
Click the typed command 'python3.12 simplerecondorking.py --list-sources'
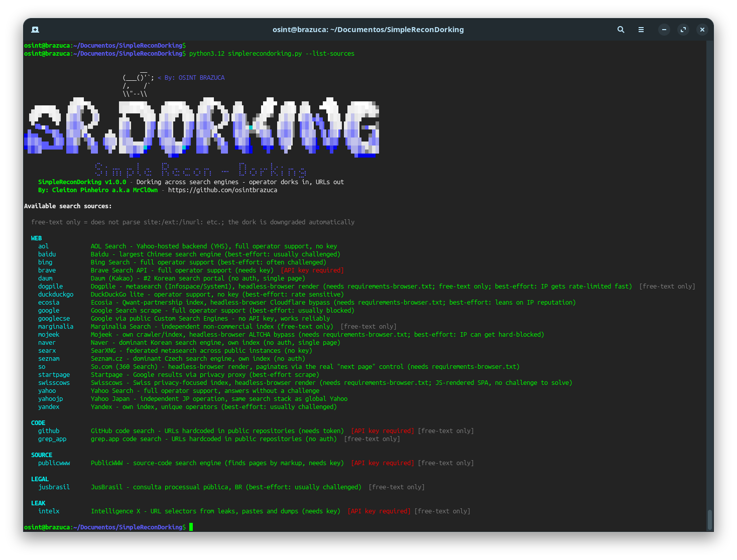(272, 54)
